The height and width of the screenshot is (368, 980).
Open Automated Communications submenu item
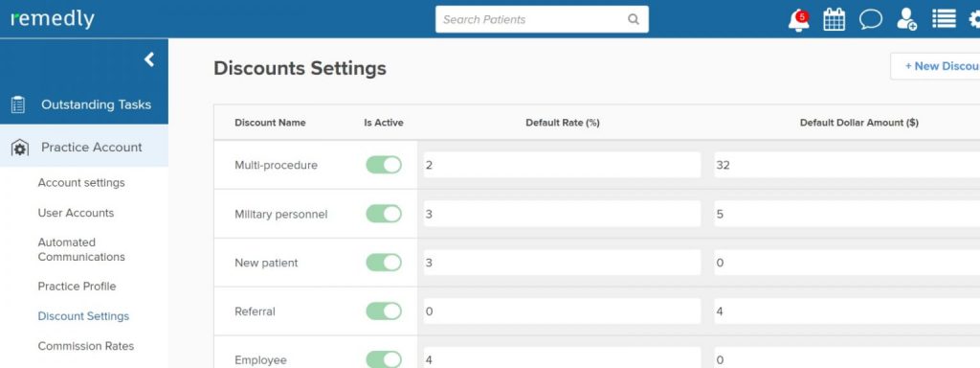[81, 250]
